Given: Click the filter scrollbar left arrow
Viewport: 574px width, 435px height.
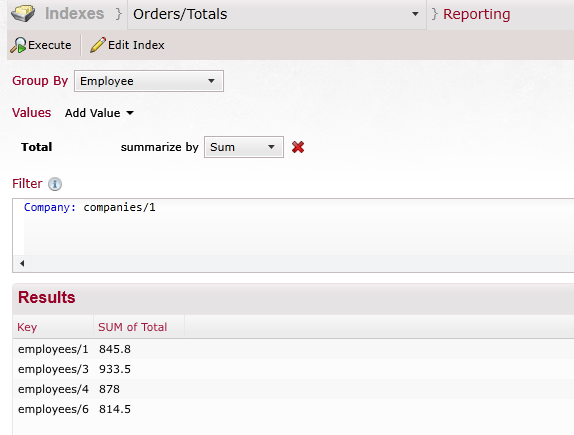Looking at the screenshot, I should click(22, 263).
